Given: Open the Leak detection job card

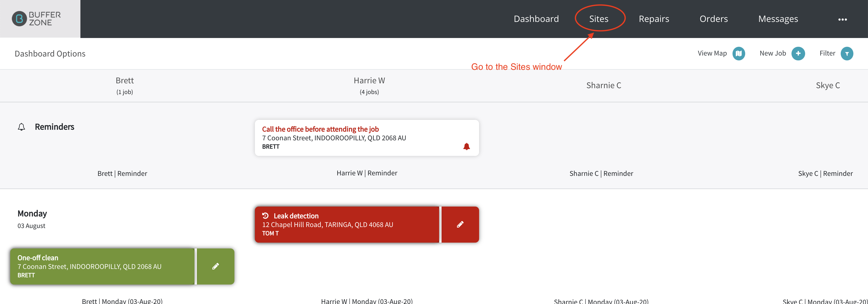Looking at the screenshot, I should coord(347,224).
